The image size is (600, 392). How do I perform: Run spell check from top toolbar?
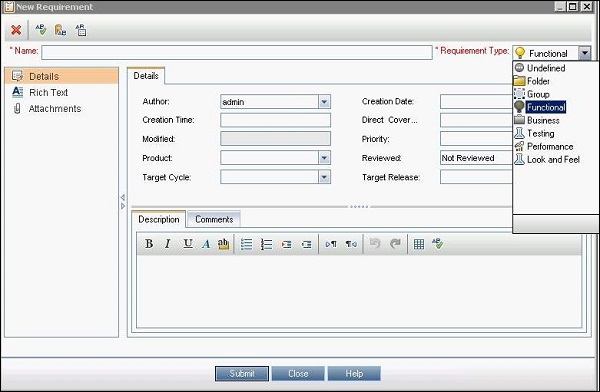point(41,30)
